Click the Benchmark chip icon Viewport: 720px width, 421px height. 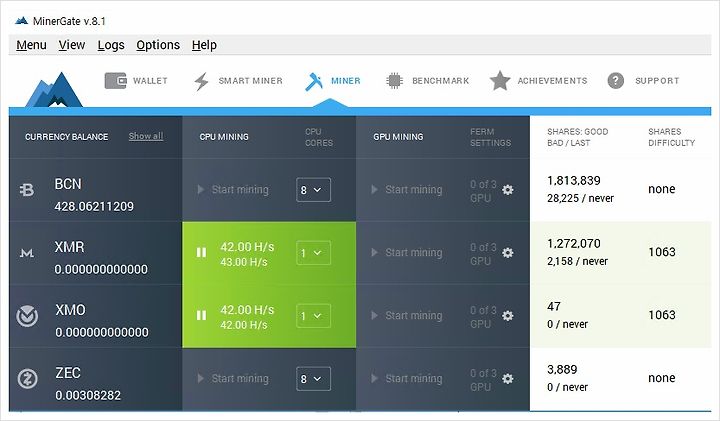(394, 81)
